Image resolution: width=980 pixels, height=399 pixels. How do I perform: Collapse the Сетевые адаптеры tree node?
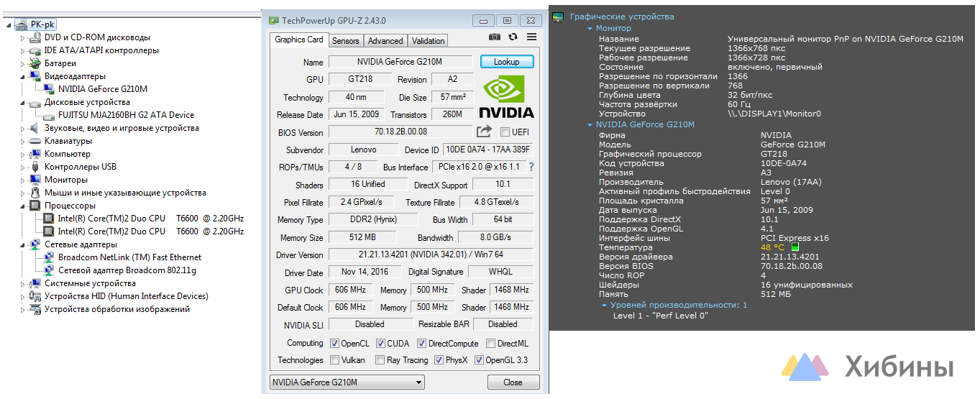[23, 245]
